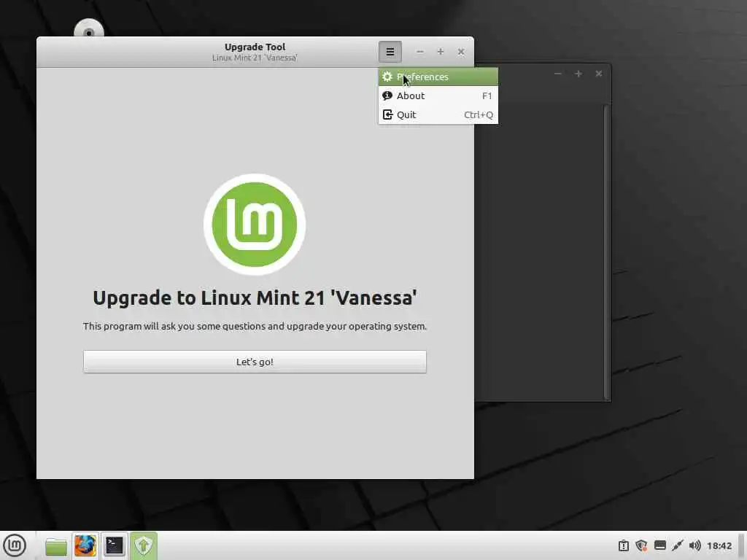This screenshot has height=560, width=747.
Task: Click the dark window's vertical scrollbar
Action: click(606, 252)
